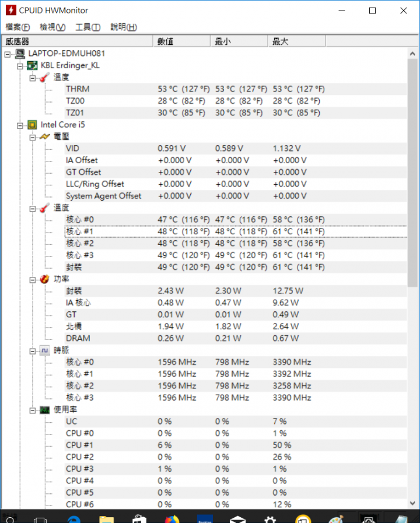The width and height of the screenshot is (420, 523).
Task: Click the voltage lightning icon beside 電壓
Action: pyautogui.click(x=45, y=136)
